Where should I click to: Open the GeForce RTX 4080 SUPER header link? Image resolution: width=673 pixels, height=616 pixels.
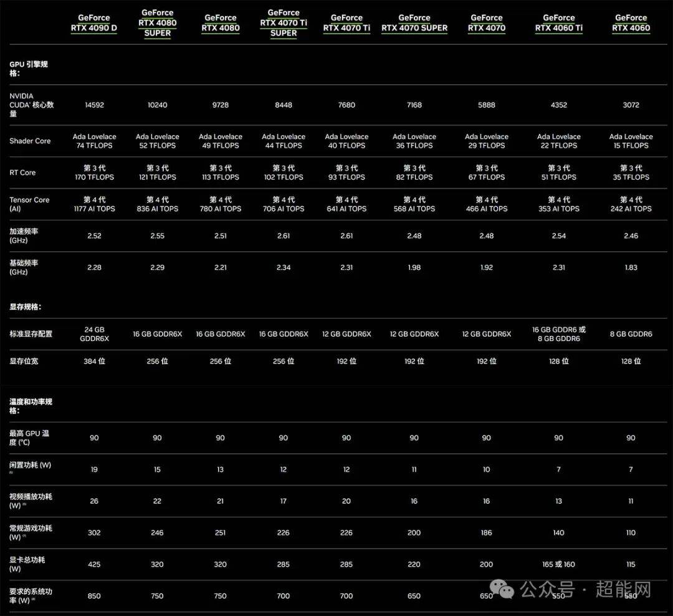(x=158, y=23)
